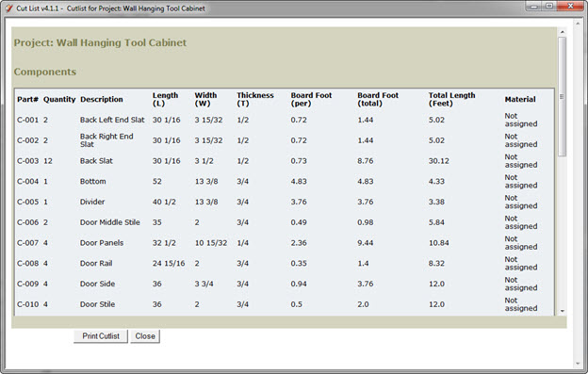Click the Cut List app icon in the title bar
Viewport: 588px width, 374px height.
coord(9,8)
